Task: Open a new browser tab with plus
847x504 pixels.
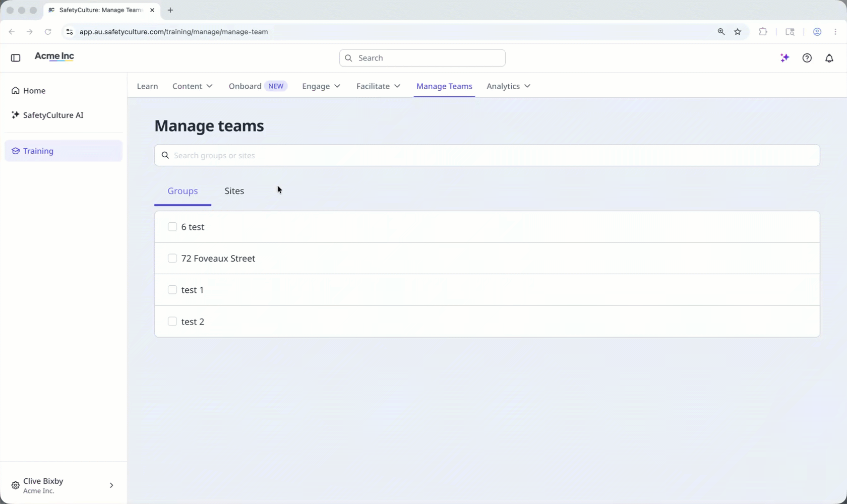Action: [170, 10]
